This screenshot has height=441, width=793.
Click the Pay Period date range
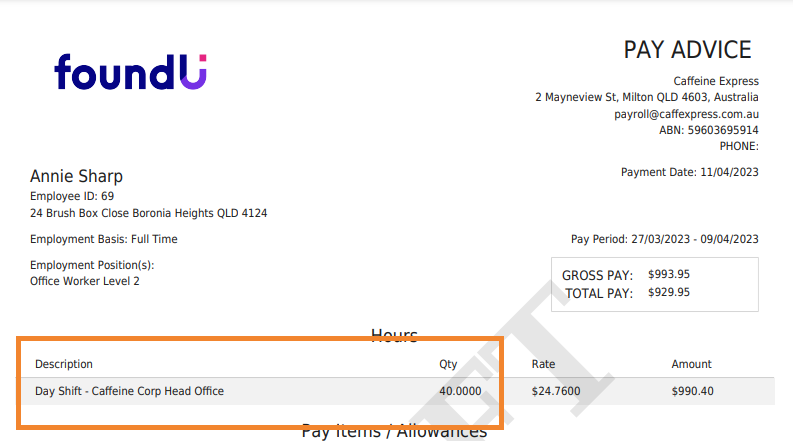coord(664,239)
